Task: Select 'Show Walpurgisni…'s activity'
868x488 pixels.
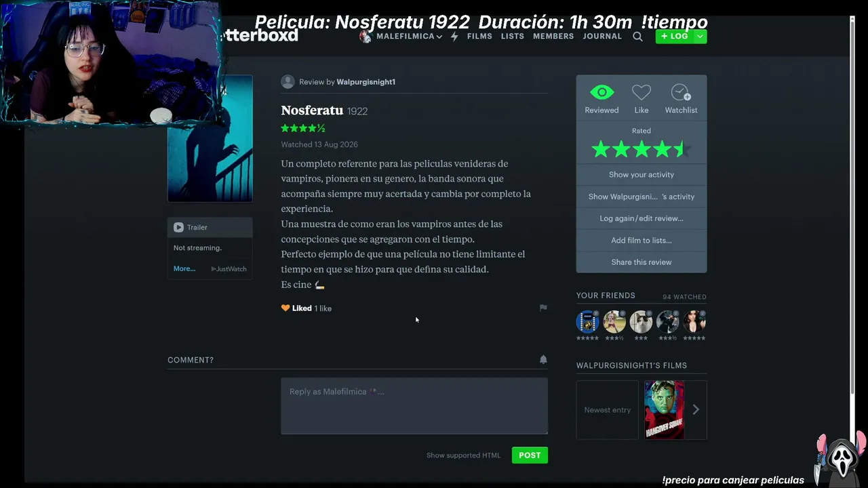Action: [x=642, y=197]
